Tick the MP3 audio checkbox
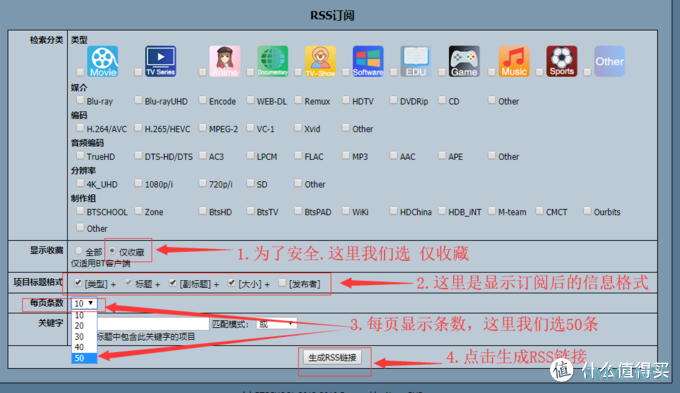680x393 pixels. tap(346, 156)
